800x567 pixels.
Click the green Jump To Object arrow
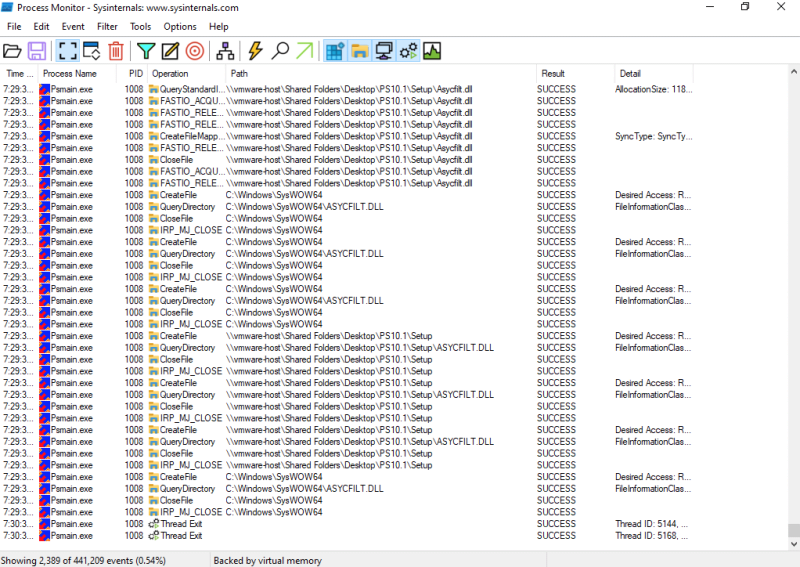tap(305, 51)
